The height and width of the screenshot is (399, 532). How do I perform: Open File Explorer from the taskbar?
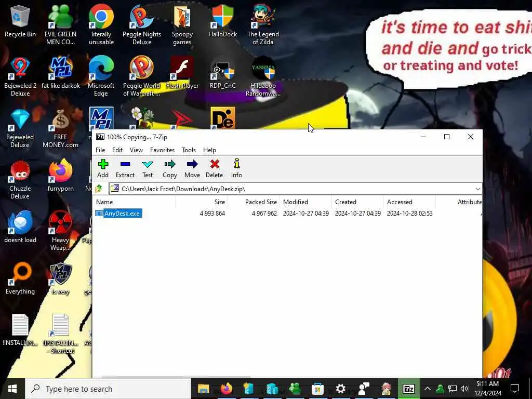(x=203, y=389)
